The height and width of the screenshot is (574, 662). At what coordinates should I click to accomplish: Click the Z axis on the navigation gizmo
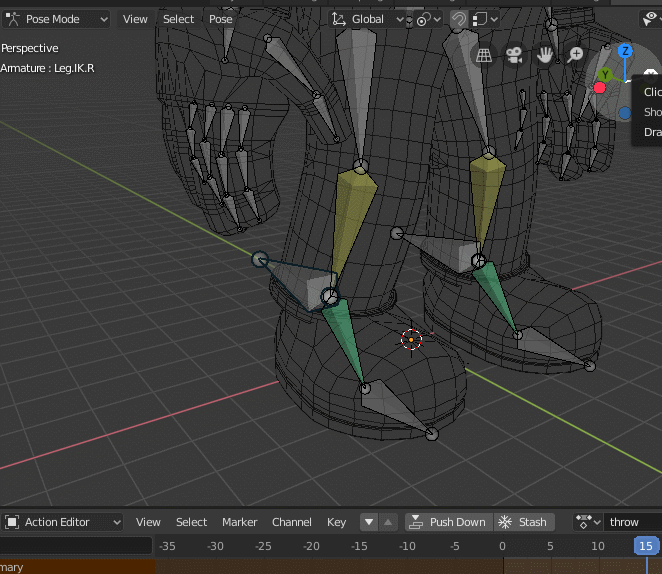(x=625, y=51)
